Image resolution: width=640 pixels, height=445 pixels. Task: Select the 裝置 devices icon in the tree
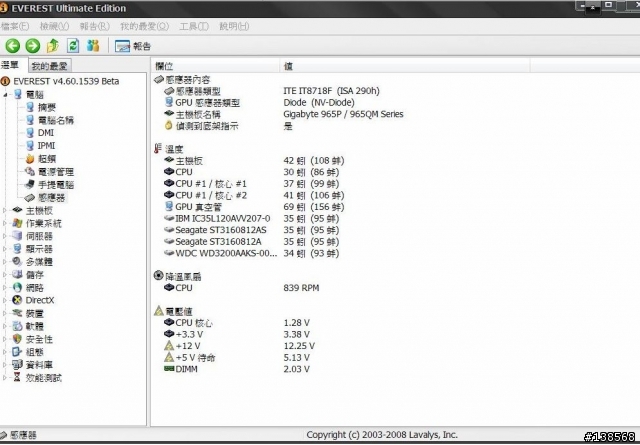click(17, 313)
